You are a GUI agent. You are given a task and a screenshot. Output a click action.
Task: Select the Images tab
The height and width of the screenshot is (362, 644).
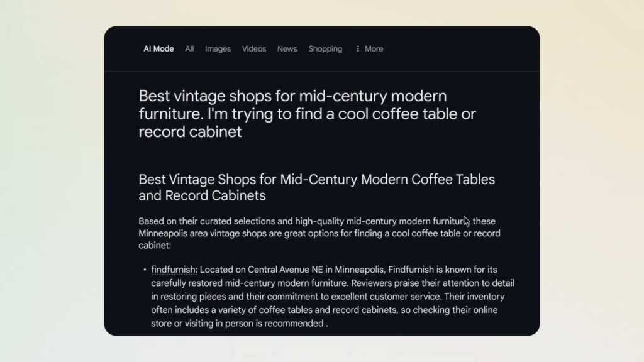[218, 49]
